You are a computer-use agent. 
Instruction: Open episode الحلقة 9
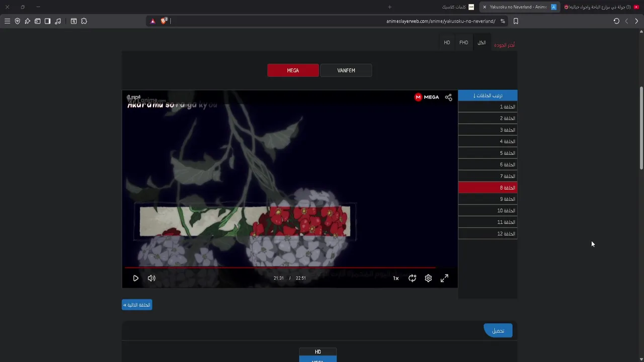point(488,199)
